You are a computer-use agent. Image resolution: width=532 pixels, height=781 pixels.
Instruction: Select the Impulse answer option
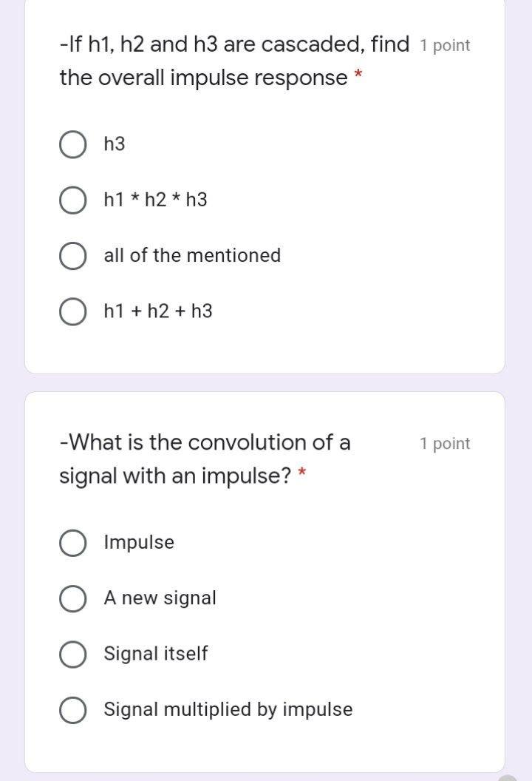[72, 542]
